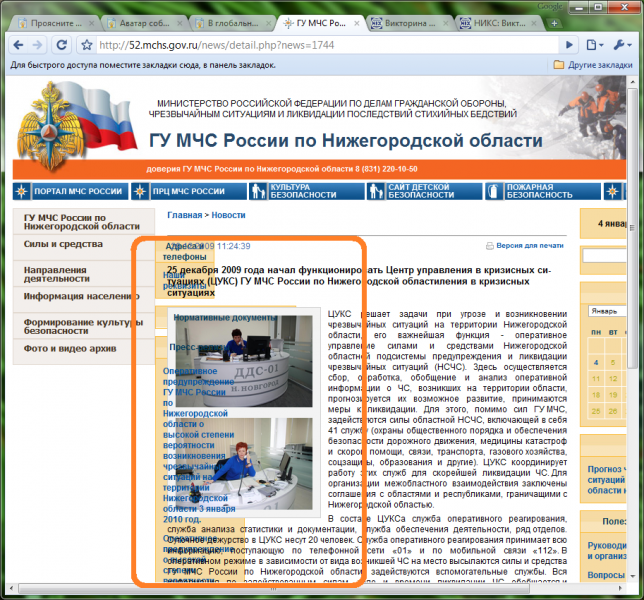Reload the page with the refresh icon
The width and height of the screenshot is (644, 600).
[x=62, y=45]
